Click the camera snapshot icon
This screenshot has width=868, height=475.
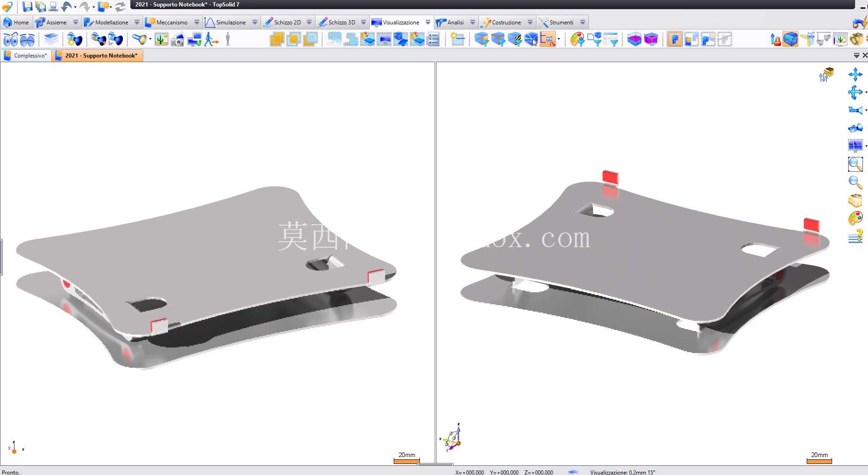coord(178,40)
